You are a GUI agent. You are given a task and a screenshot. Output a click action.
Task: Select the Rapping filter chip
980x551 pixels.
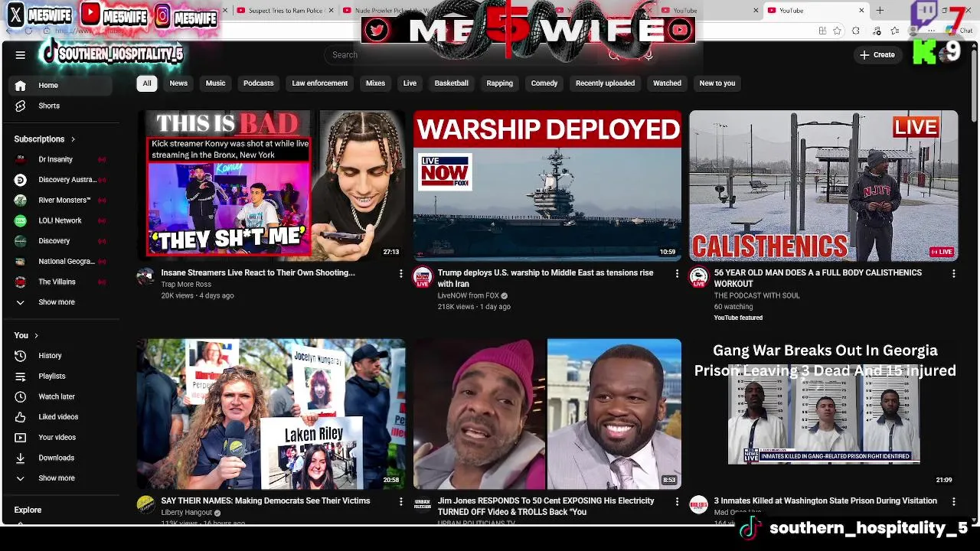pos(500,83)
